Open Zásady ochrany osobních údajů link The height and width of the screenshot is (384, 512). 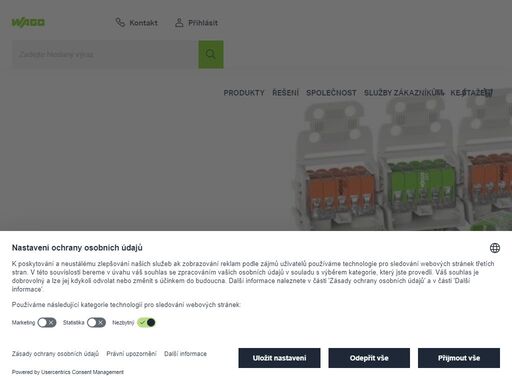point(55,354)
